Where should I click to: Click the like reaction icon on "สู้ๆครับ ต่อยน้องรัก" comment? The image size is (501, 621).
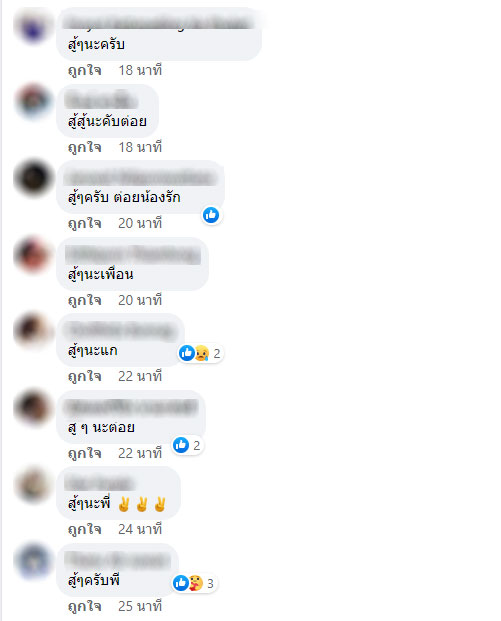[211, 215]
